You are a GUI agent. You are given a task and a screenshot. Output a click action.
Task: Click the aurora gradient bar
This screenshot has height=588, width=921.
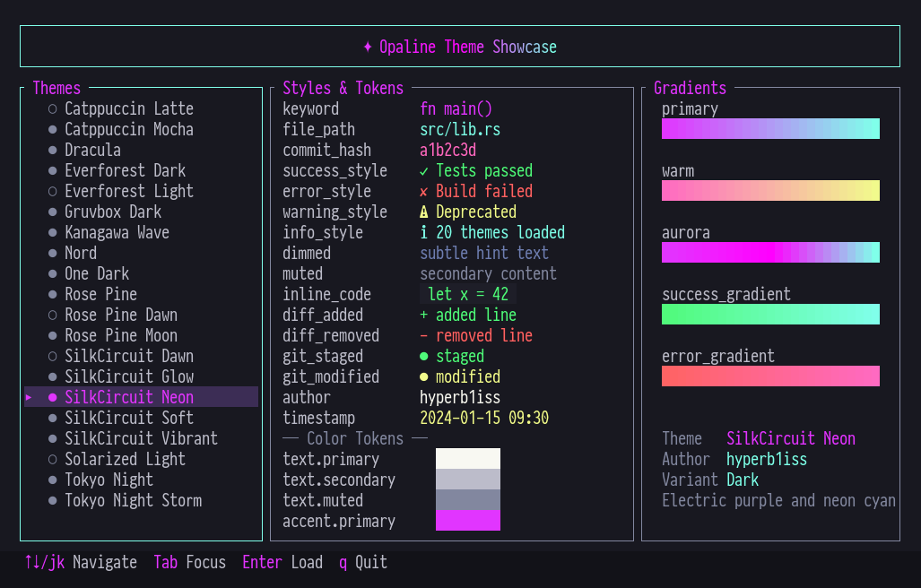pyautogui.click(x=770, y=253)
